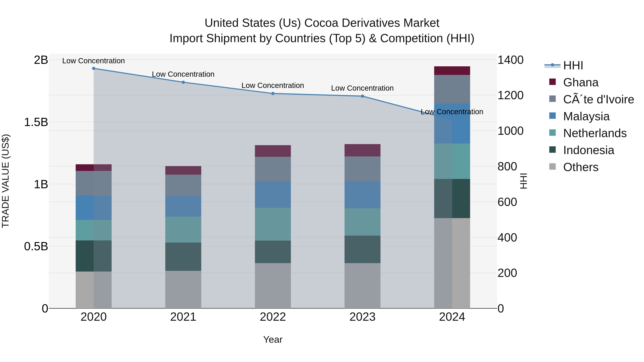This screenshot has width=644, height=362.
Task: Select the 2022 HHI data point
Action: point(273,94)
